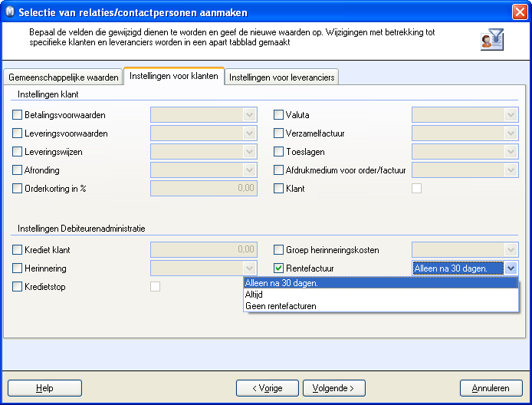
Task: Open the Instellingen voor leveranciers tab
Action: [x=281, y=77]
